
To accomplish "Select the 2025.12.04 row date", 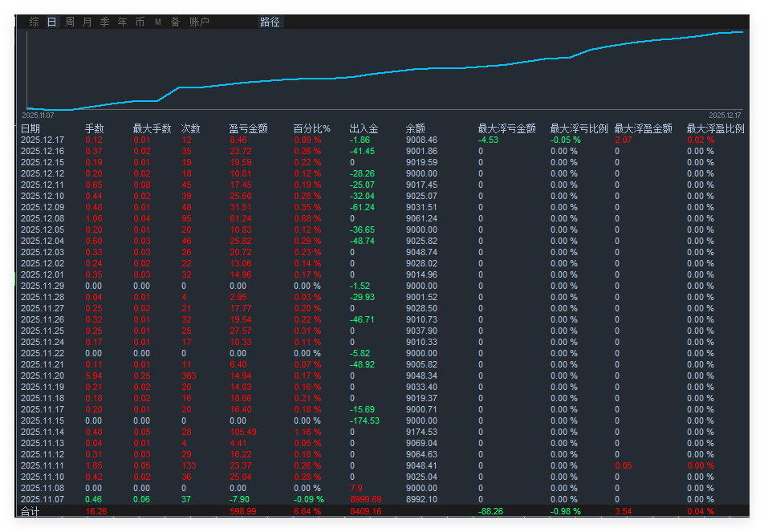I will [x=43, y=241].
